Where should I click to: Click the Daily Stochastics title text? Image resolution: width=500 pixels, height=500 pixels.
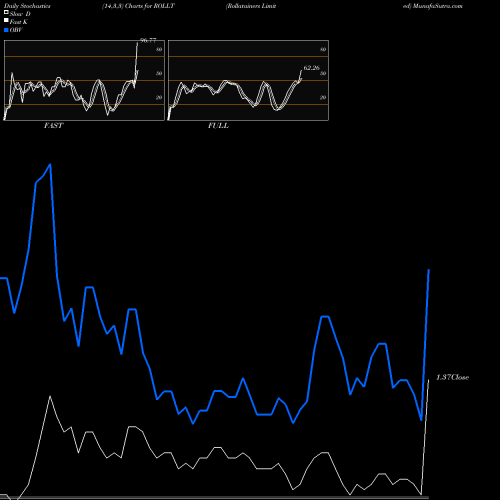click(x=27, y=6)
